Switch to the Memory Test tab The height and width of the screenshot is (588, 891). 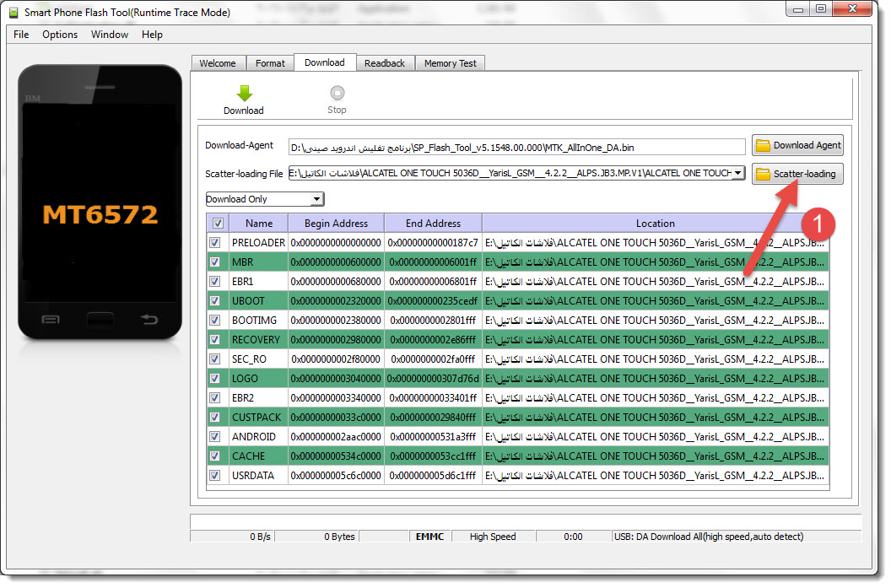450,63
